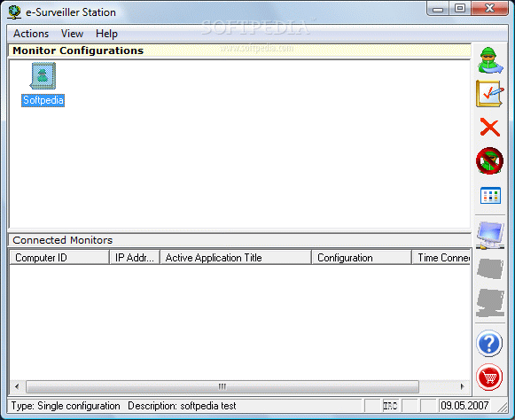Click the prohibited green monitor icon
The width and height of the screenshot is (515, 420).
coord(489,160)
